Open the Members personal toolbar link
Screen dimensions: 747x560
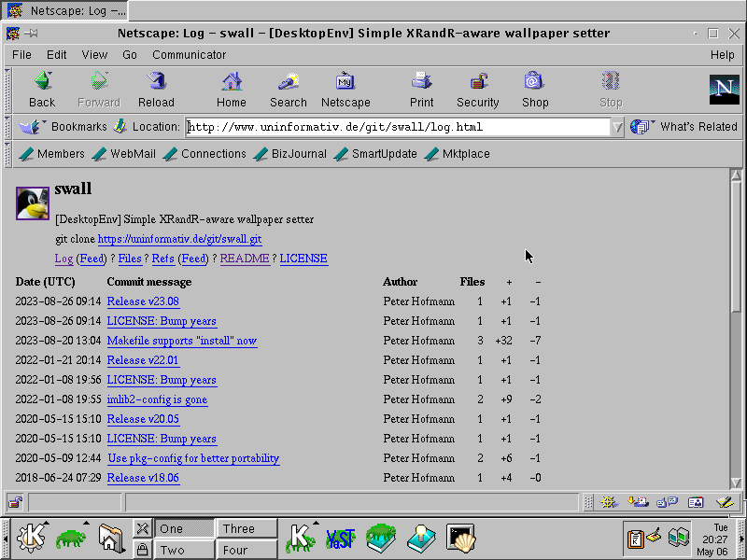51,154
